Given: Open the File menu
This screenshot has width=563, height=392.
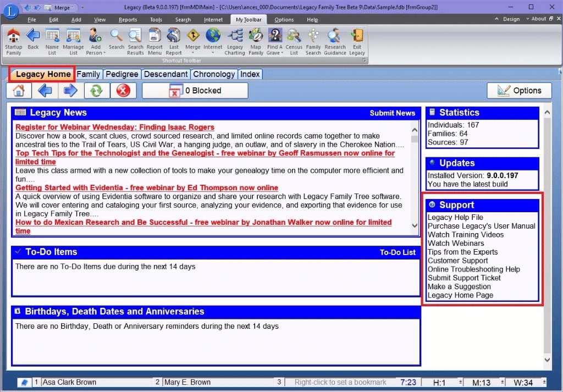Looking at the screenshot, I should click(31, 20).
